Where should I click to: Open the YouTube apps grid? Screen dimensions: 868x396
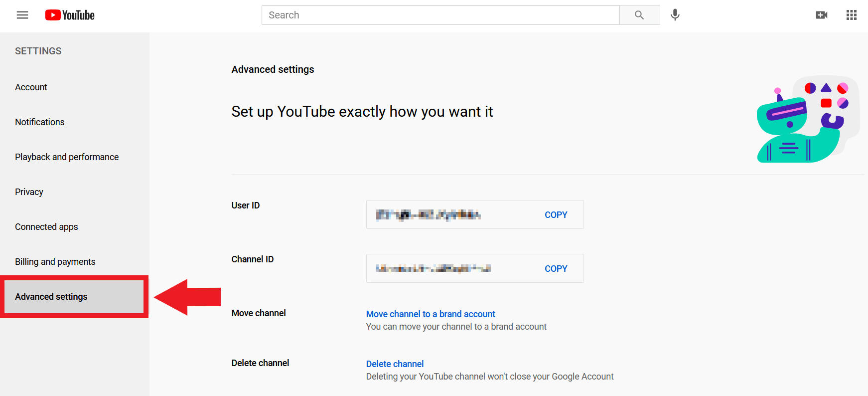(852, 15)
